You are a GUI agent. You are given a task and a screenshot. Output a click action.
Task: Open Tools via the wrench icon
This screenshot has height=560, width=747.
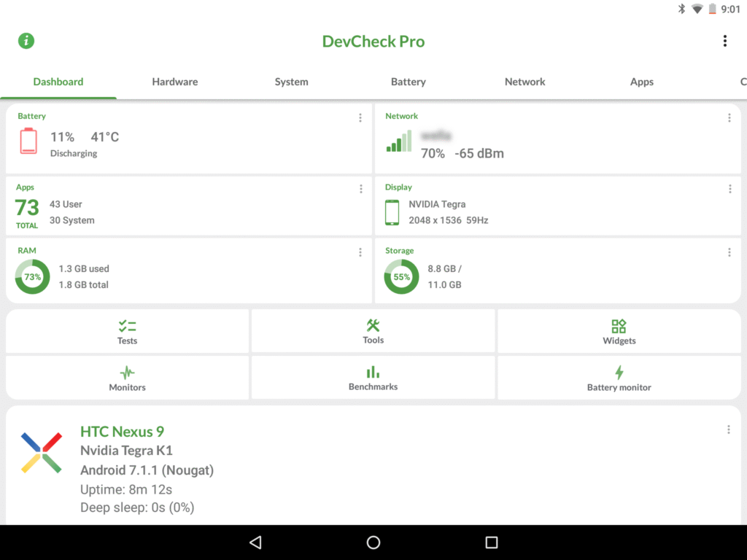[373, 324]
